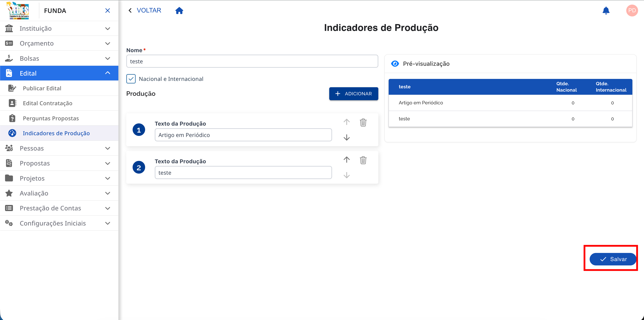Screen dimensions: 644x320
Task: Click the Pré-visualização eye icon
Action: click(x=395, y=64)
